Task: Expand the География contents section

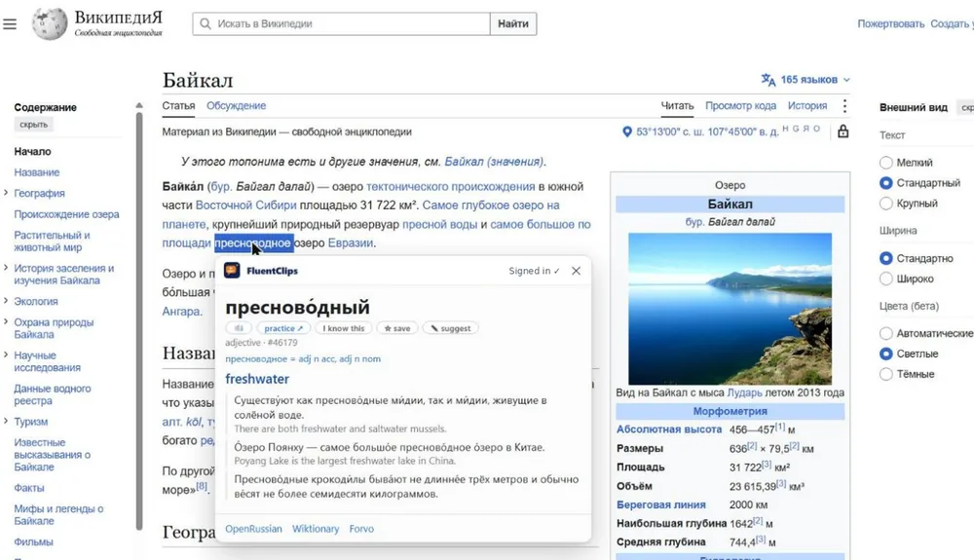Action: click(6, 193)
